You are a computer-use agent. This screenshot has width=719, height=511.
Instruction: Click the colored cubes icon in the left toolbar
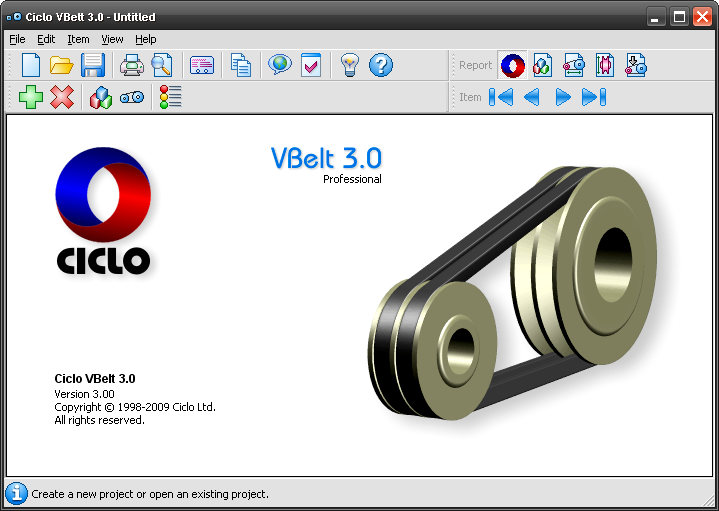pyautogui.click(x=101, y=98)
